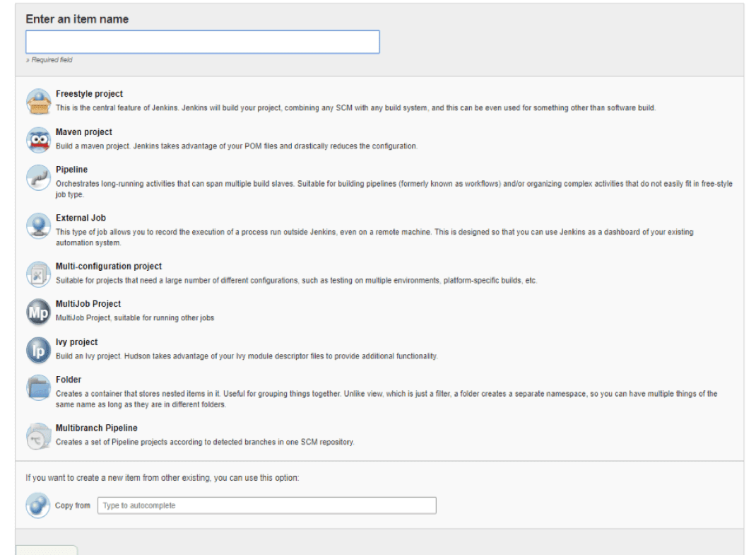Select the Folder icon
This screenshot has height=555, width=756.
click(38, 386)
